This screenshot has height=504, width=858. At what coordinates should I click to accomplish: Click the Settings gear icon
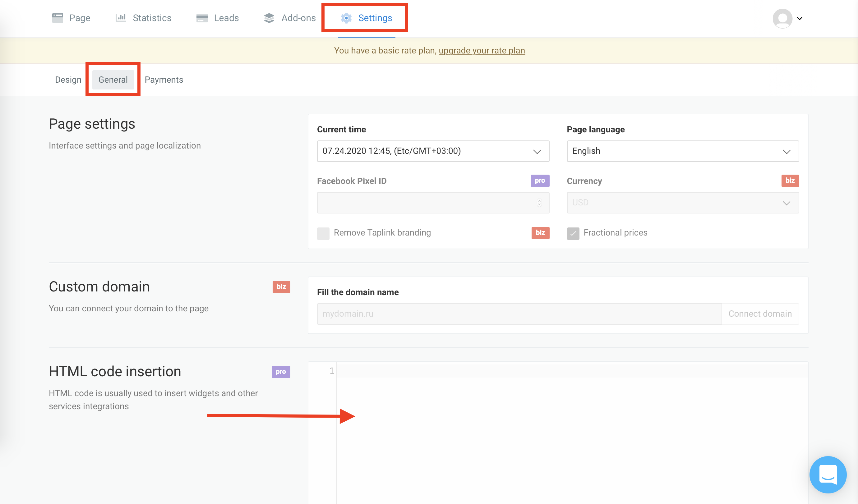(346, 18)
